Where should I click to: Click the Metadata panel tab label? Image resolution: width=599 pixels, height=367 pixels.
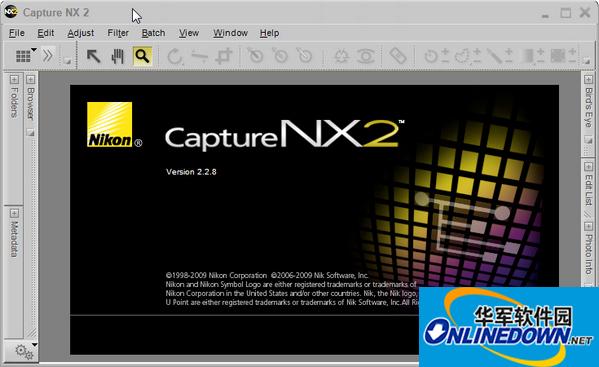click(x=14, y=239)
